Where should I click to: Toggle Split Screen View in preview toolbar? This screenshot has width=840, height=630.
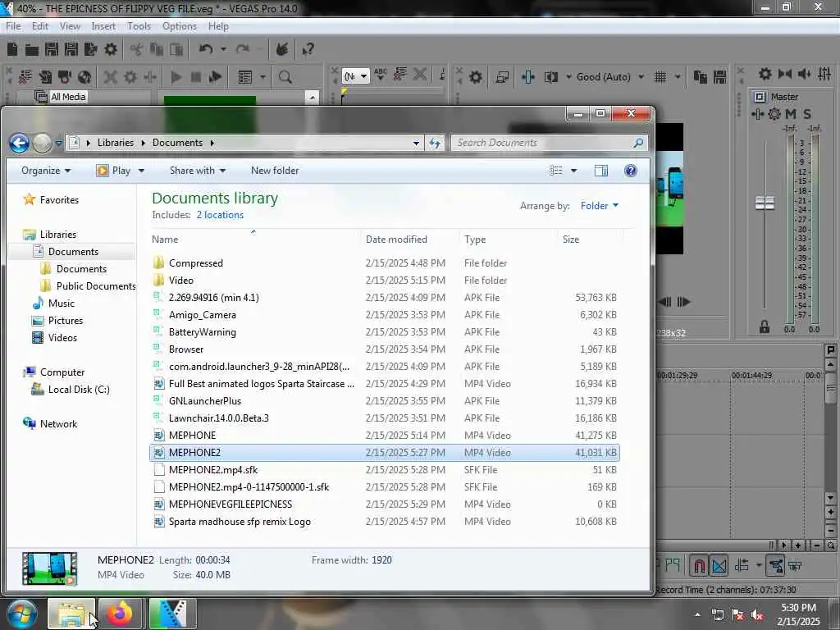pyautogui.click(x=550, y=77)
